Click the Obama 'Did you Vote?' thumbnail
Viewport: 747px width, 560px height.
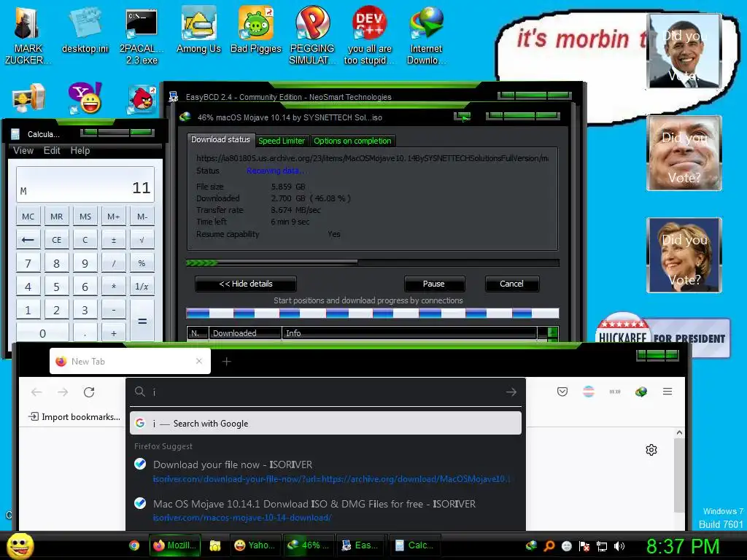[684, 50]
